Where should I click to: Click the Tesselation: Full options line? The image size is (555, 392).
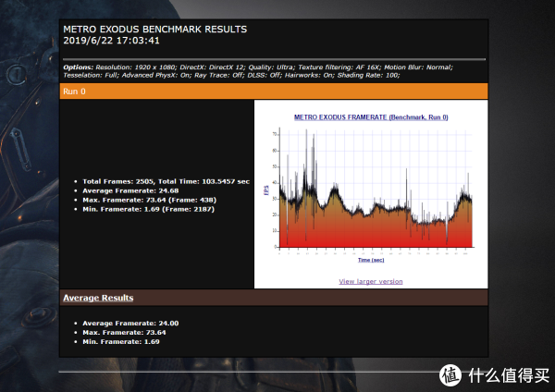231,75
